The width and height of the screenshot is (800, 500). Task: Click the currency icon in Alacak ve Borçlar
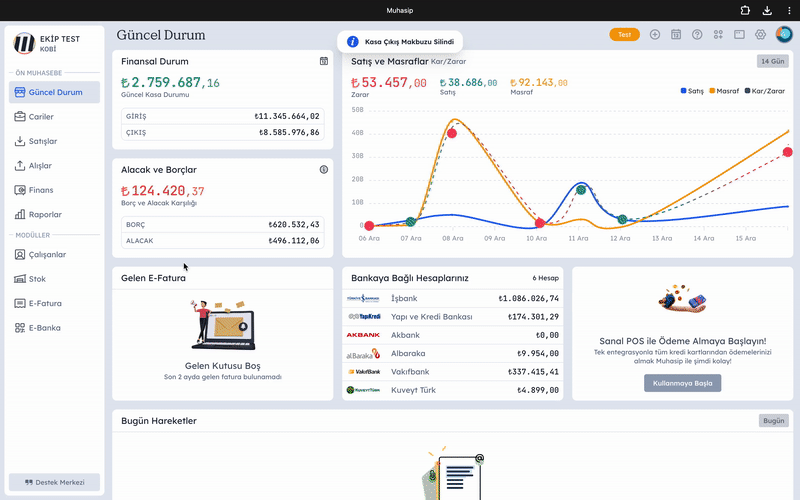click(x=324, y=170)
